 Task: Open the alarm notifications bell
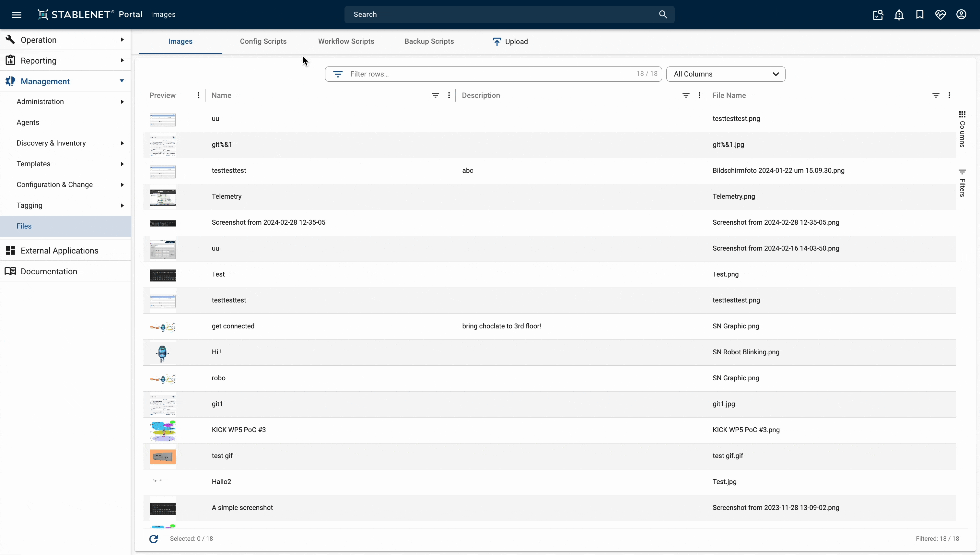[x=899, y=15]
